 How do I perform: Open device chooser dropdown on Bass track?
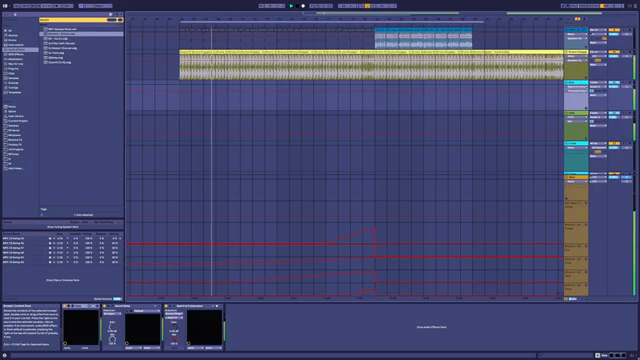(x=576, y=87)
